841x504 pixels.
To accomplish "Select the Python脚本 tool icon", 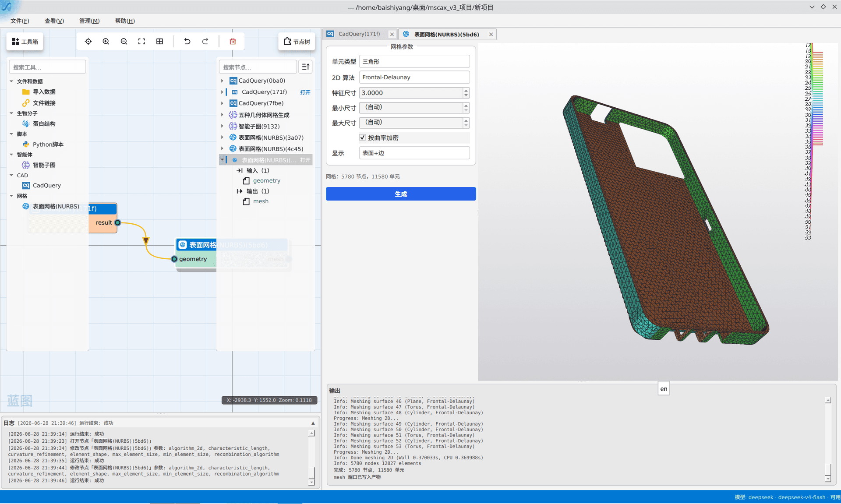I will pyautogui.click(x=26, y=144).
